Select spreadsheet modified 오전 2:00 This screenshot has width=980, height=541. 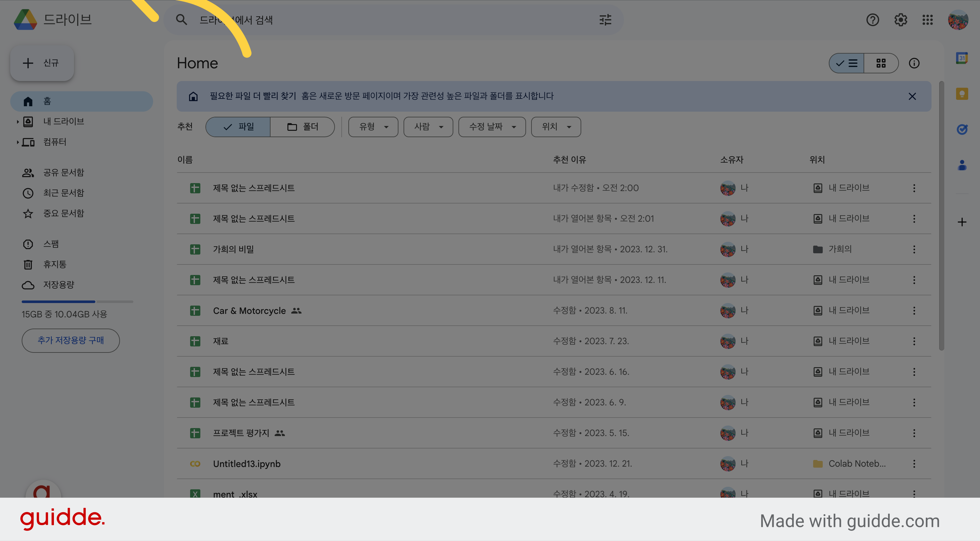click(554, 188)
